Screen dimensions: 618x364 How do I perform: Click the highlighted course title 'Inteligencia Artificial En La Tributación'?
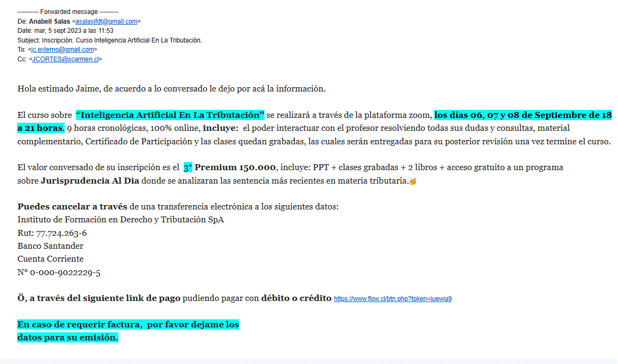[170, 115]
